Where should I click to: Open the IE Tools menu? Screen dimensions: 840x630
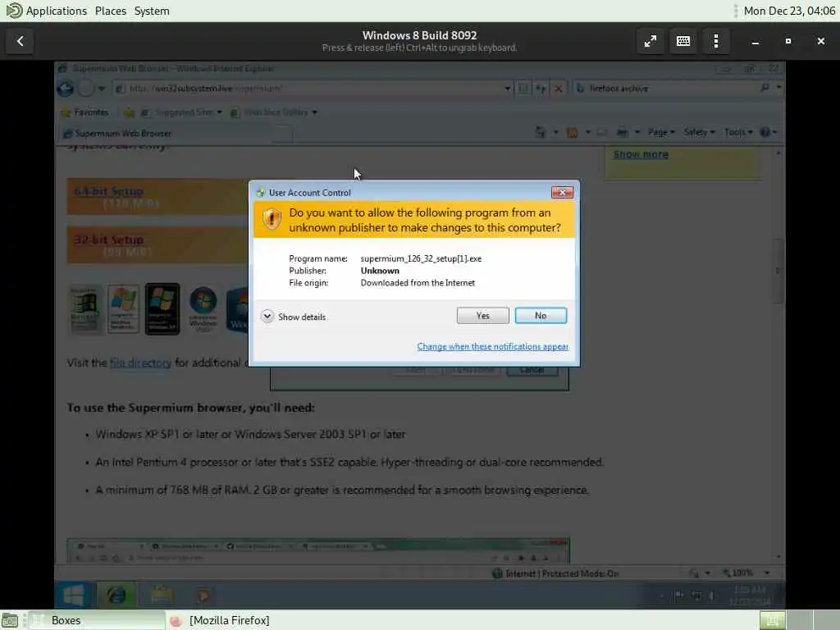tap(738, 132)
